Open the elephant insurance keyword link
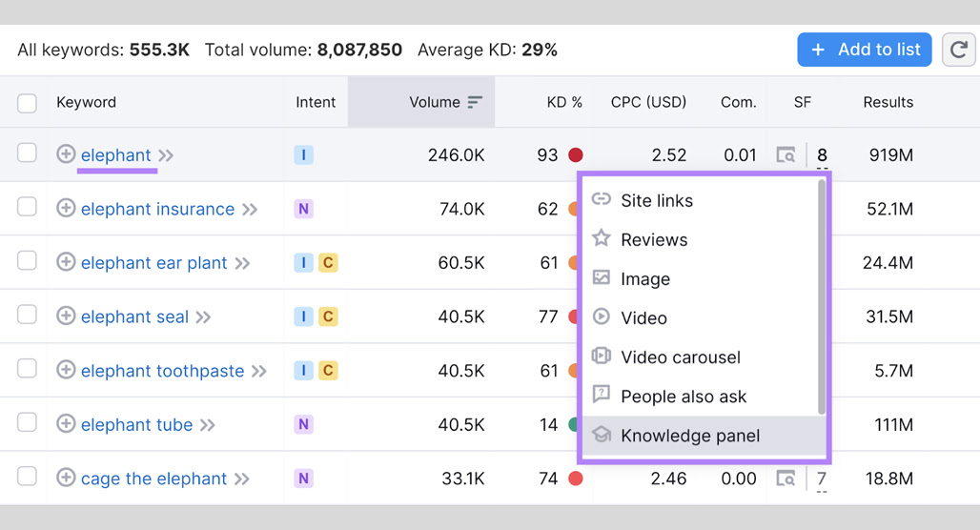 [157, 209]
